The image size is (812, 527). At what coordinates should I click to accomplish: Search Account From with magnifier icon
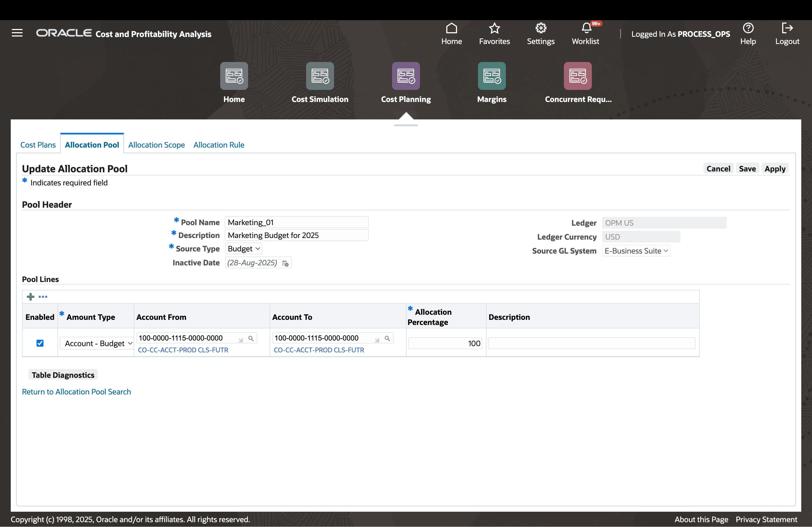coord(251,338)
